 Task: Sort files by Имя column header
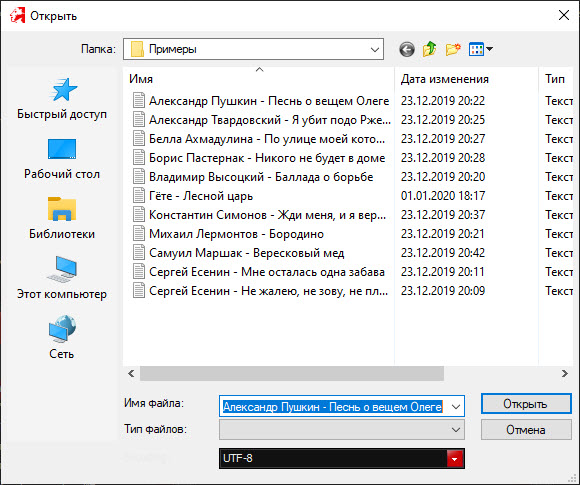[141, 79]
